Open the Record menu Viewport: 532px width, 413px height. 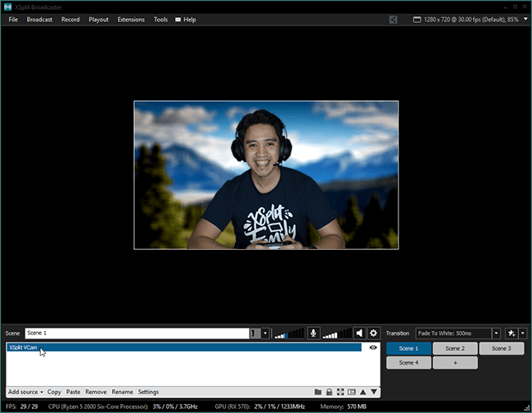click(70, 20)
